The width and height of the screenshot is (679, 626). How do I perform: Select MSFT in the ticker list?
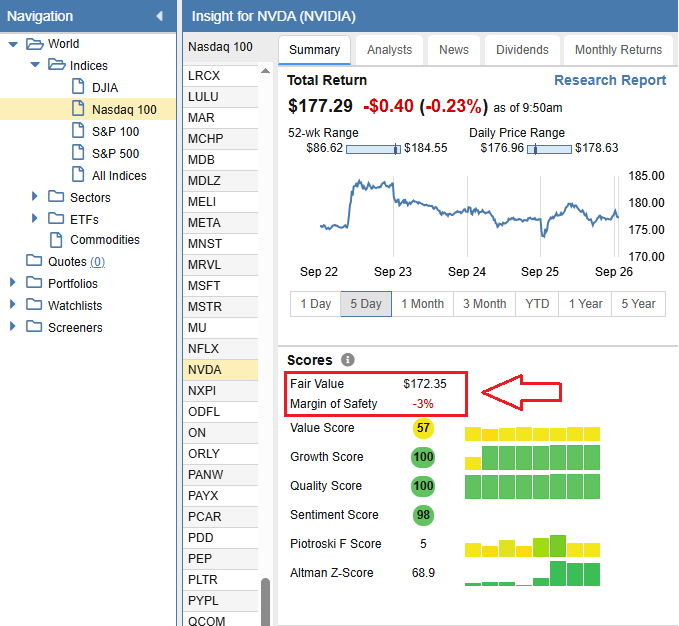204,285
